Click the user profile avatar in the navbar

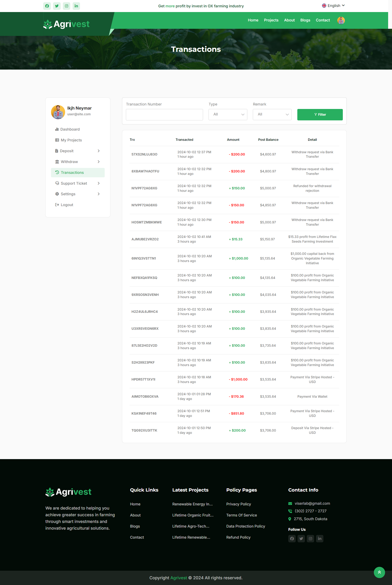point(341,20)
